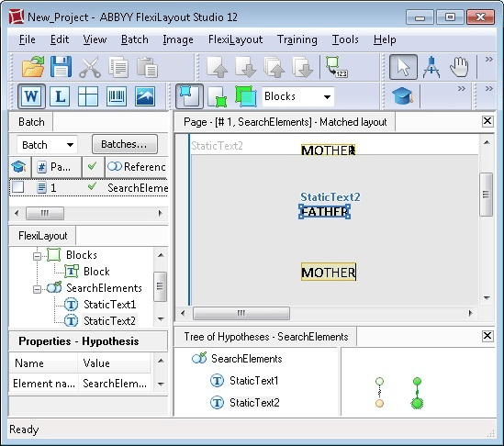Click the Value column header in Properties
Screen dimensions: 504x446
point(114,363)
